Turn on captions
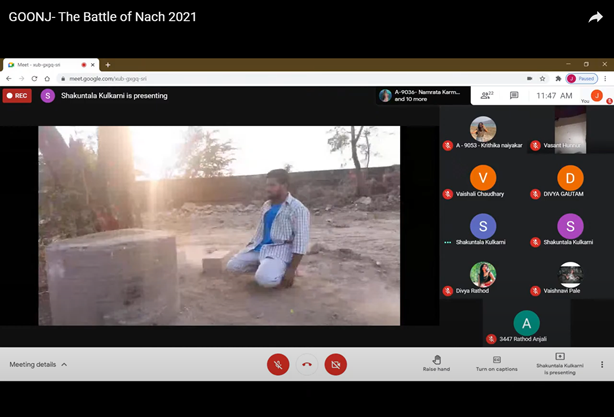 click(497, 363)
